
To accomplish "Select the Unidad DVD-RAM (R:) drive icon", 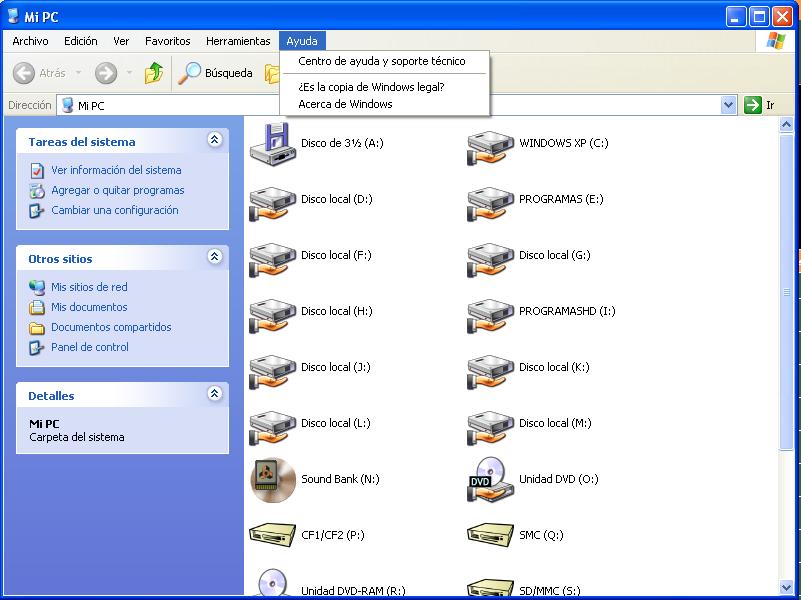I will (273, 584).
